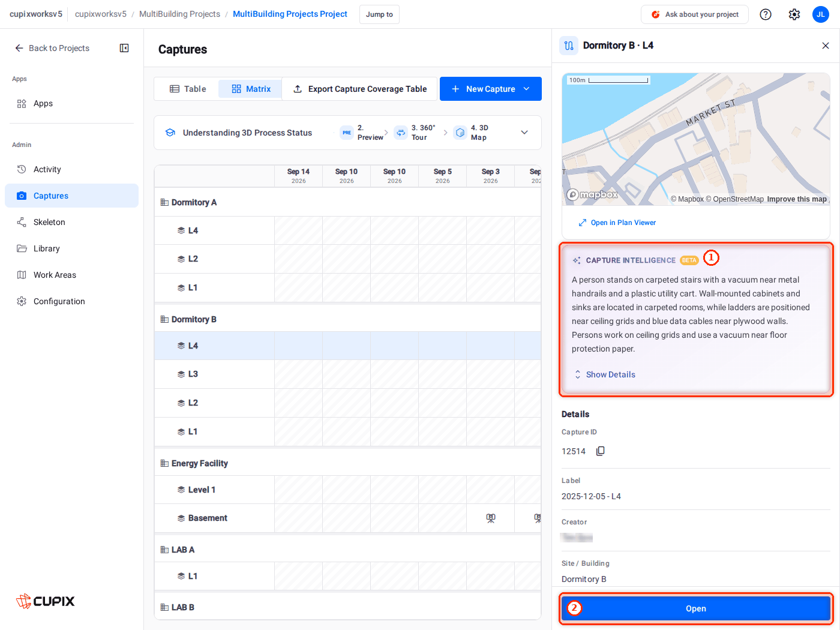Click the 3D Map stage icon
Viewport: 840px width, 630px height.
(460, 133)
